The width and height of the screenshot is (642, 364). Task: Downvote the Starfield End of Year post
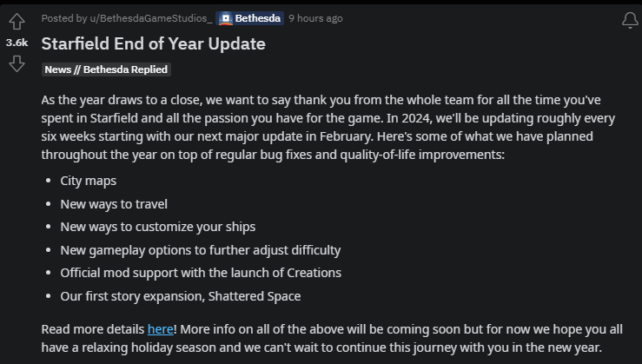(17, 63)
